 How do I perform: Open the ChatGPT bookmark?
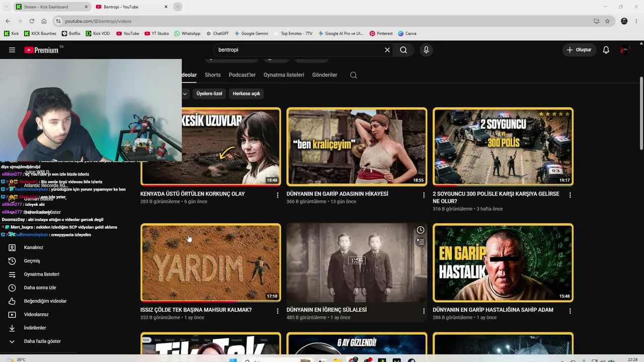tap(217, 34)
